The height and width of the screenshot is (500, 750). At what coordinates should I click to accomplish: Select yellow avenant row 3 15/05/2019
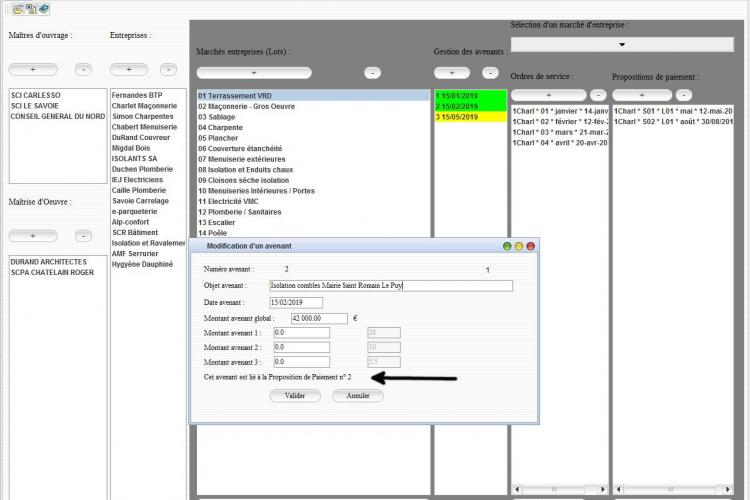click(x=471, y=117)
